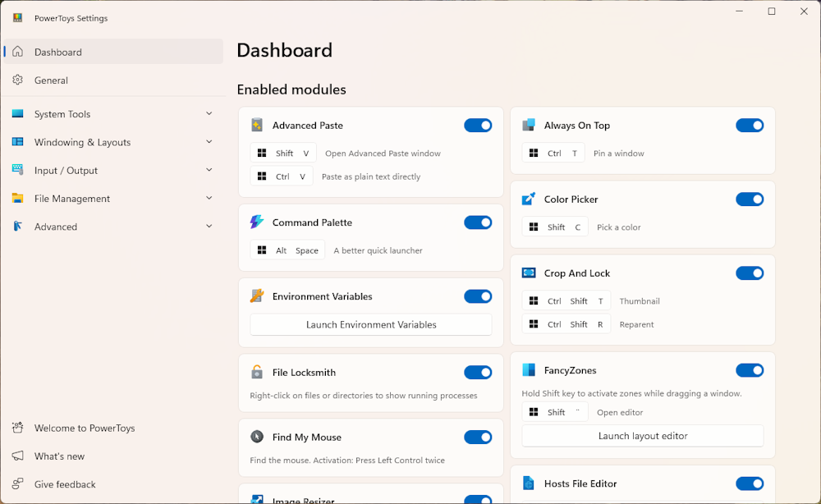Click Win+Ctrl+V plain text paste shortcut
This screenshot has width=821, height=504.
point(281,176)
